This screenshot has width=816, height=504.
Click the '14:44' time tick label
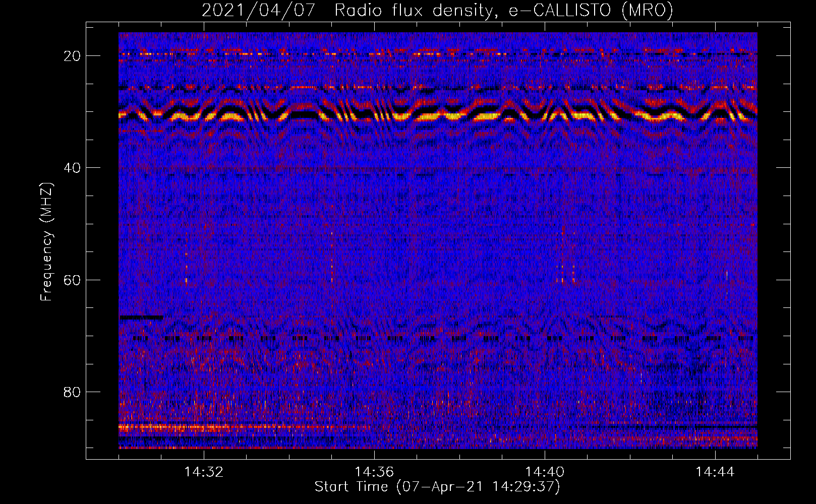(715, 472)
